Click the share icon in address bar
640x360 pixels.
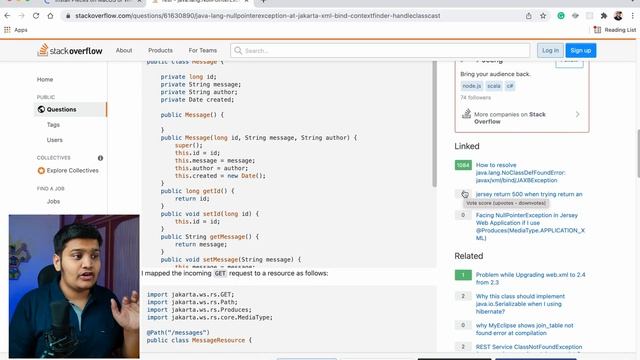pos(529,16)
